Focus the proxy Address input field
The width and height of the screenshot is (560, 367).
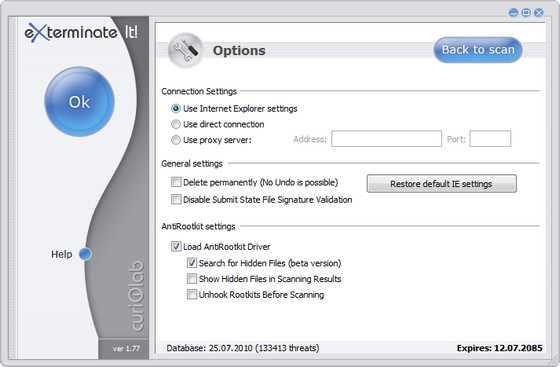pos(386,139)
